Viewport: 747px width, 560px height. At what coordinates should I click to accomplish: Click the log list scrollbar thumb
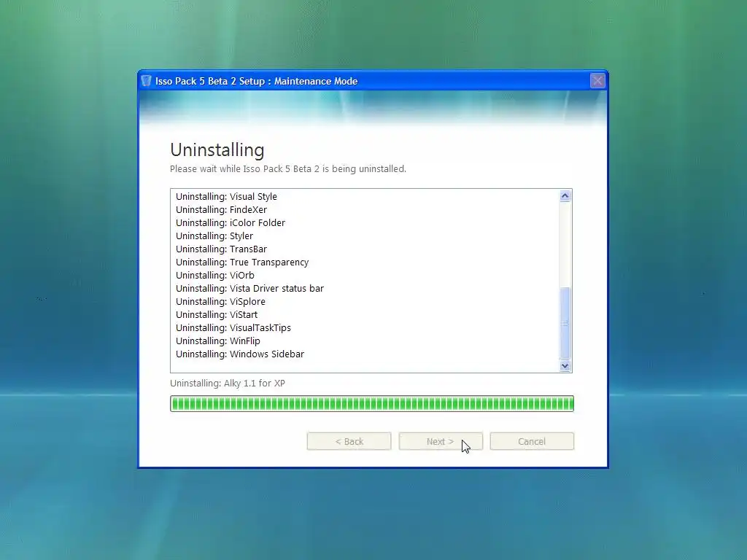click(x=565, y=323)
